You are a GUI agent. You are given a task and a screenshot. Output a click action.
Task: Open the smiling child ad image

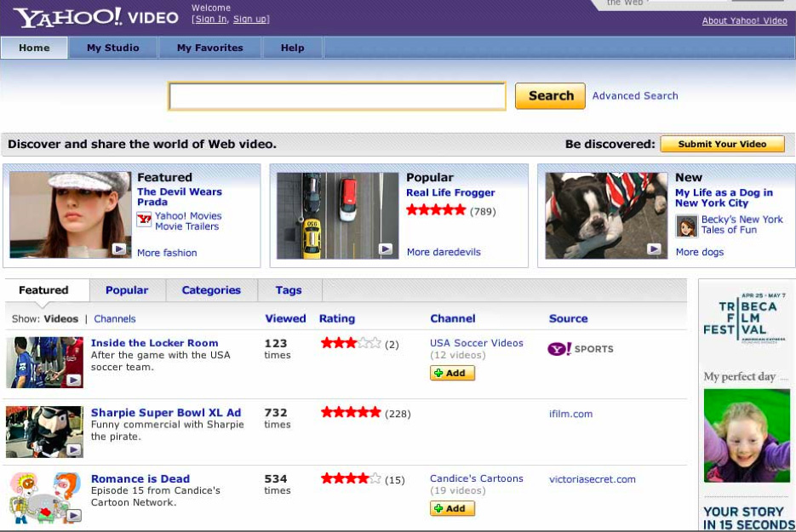747,436
